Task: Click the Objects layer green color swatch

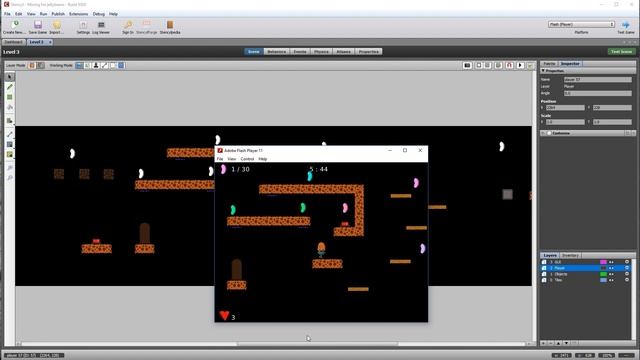Action: click(603, 274)
